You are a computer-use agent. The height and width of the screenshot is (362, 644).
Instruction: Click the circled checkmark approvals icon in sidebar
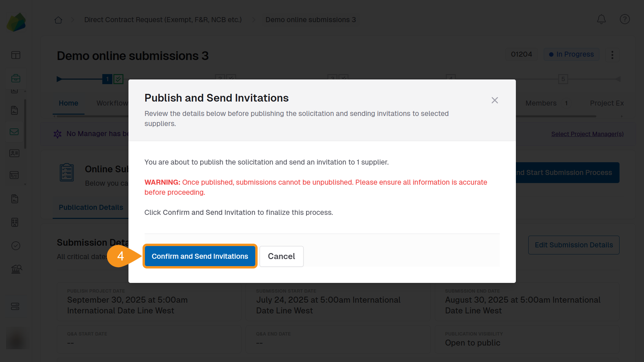coord(16,246)
